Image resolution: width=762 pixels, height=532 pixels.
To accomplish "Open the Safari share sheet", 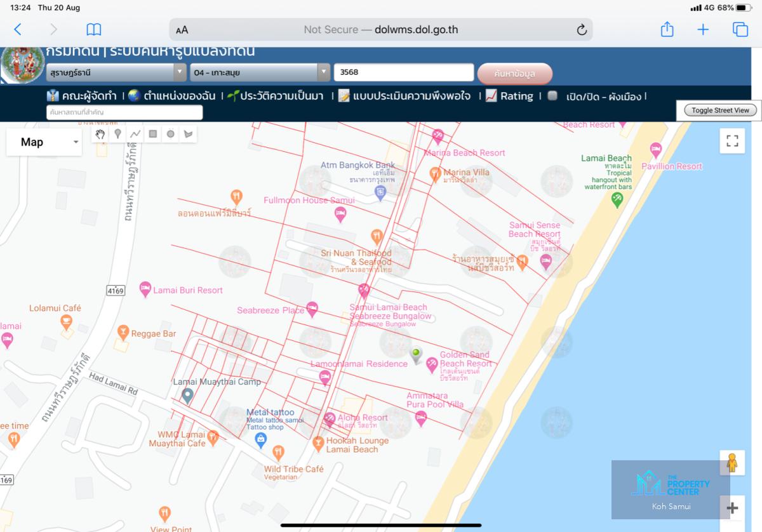I will [667, 29].
